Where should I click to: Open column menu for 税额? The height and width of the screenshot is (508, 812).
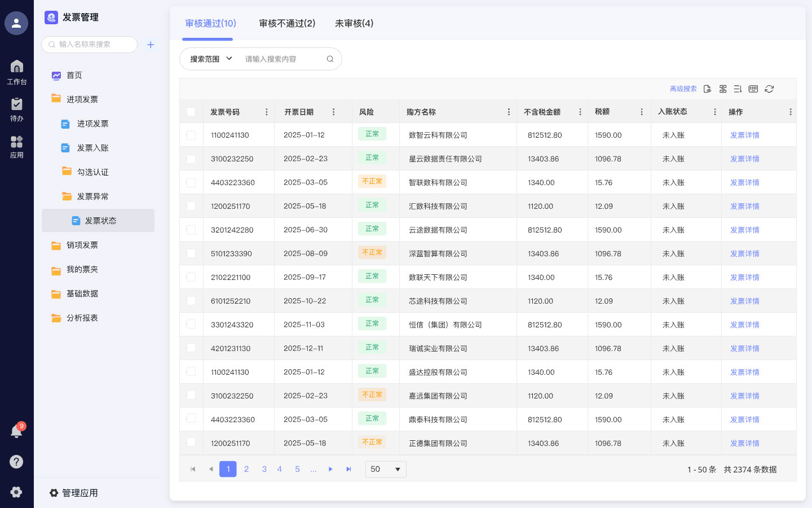point(642,112)
